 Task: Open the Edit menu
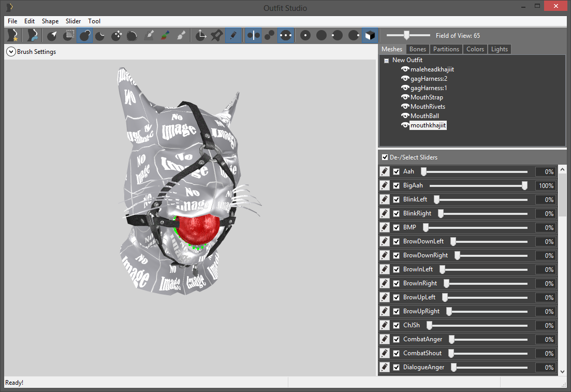point(30,21)
